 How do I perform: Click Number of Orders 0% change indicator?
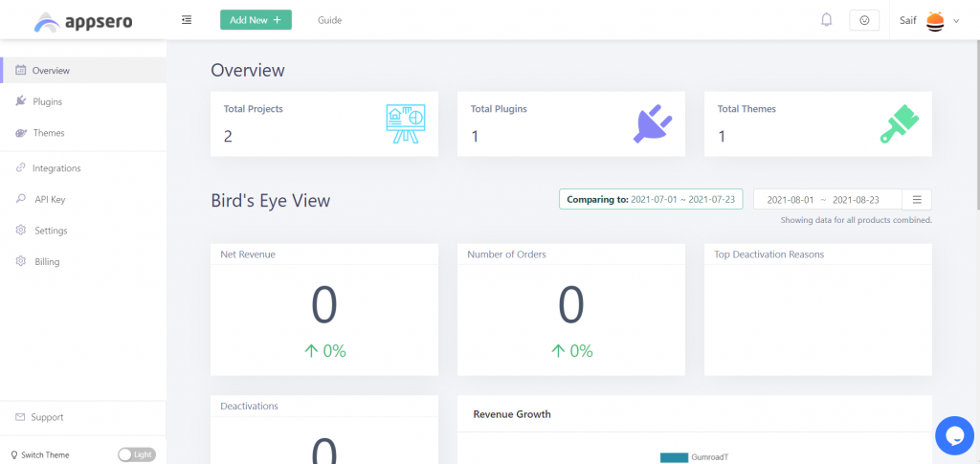tap(571, 351)
